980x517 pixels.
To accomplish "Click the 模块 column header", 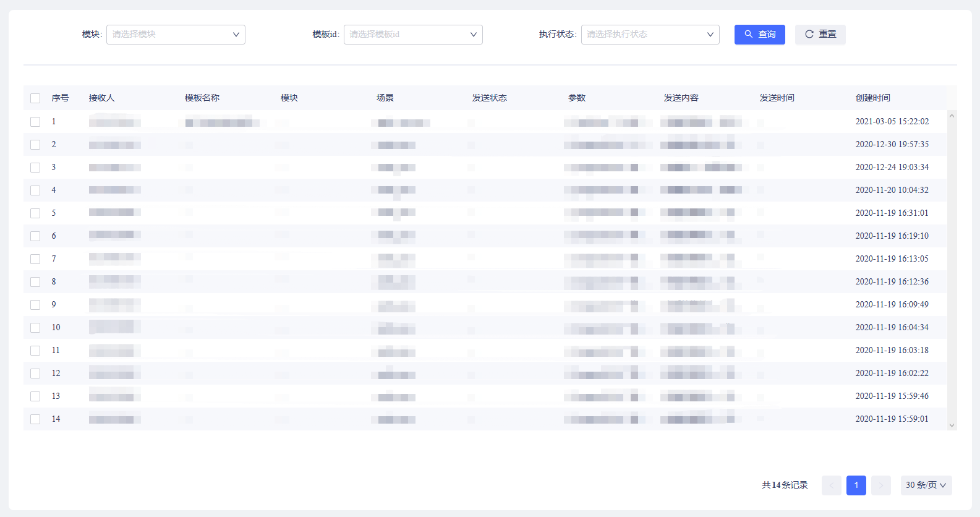I will click(x=289, y=98).
